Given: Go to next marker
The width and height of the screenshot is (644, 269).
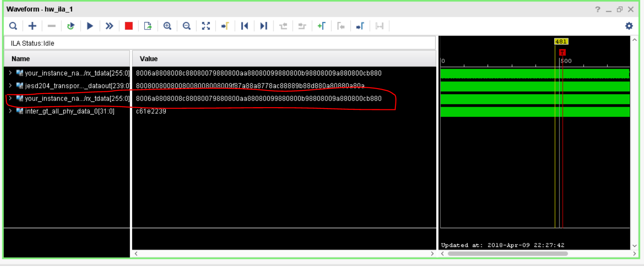Looking at the screenshot, I should (x=360, y=26).
